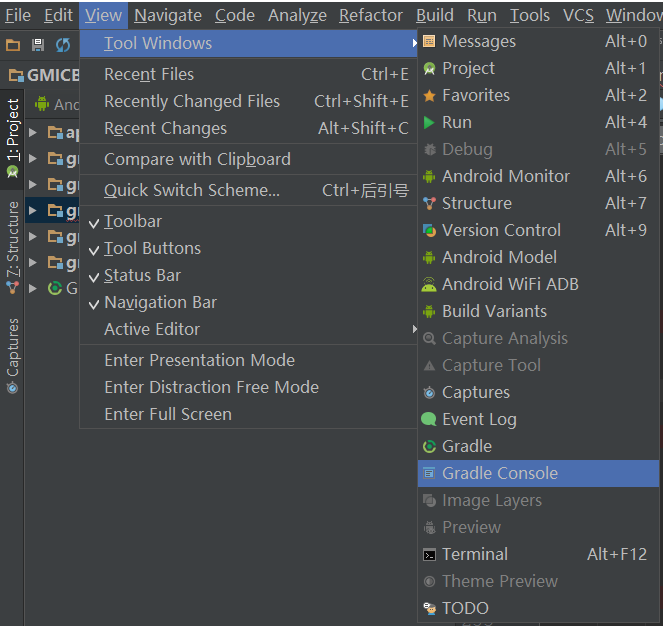Open the Edit menu
The width and height of the screenshot is (663, 626).
tap(58, 16)
